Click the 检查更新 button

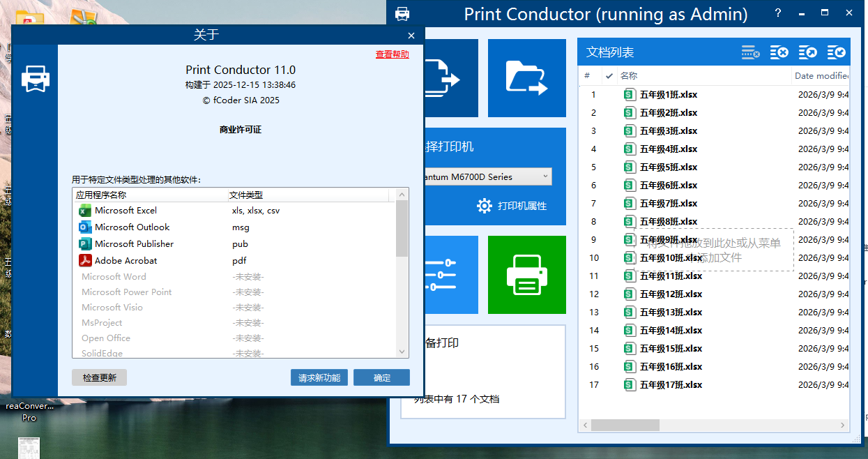tap(99, 377)
